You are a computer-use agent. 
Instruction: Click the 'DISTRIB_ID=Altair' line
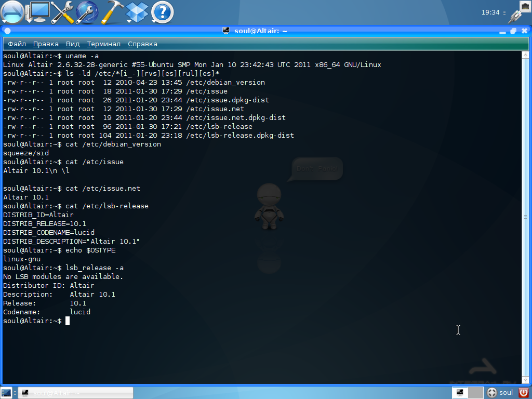(38, 215)
